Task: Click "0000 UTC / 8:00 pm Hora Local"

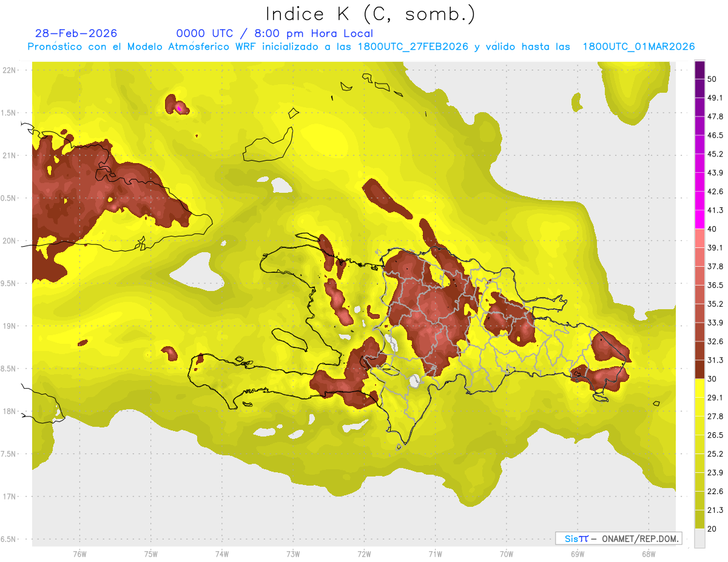Action: click(275, 33)
